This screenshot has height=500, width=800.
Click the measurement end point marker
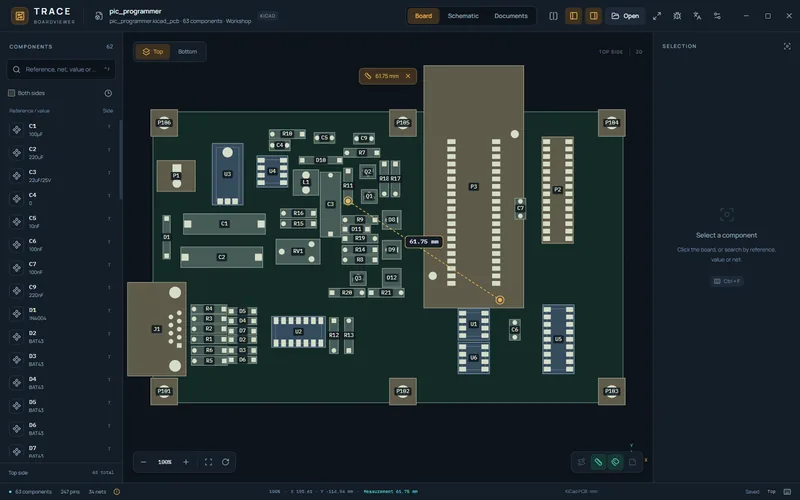(500, 300)
